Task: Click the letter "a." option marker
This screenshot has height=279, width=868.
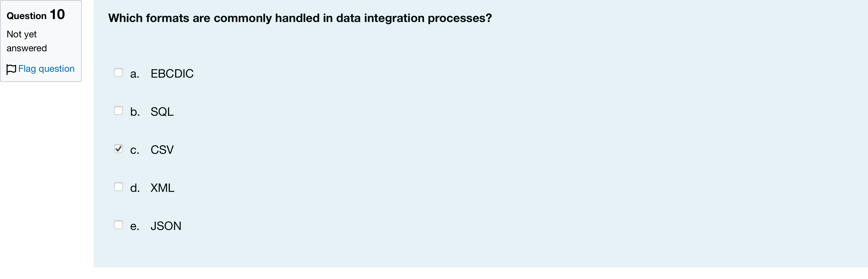Action: (x=135, y=74)
